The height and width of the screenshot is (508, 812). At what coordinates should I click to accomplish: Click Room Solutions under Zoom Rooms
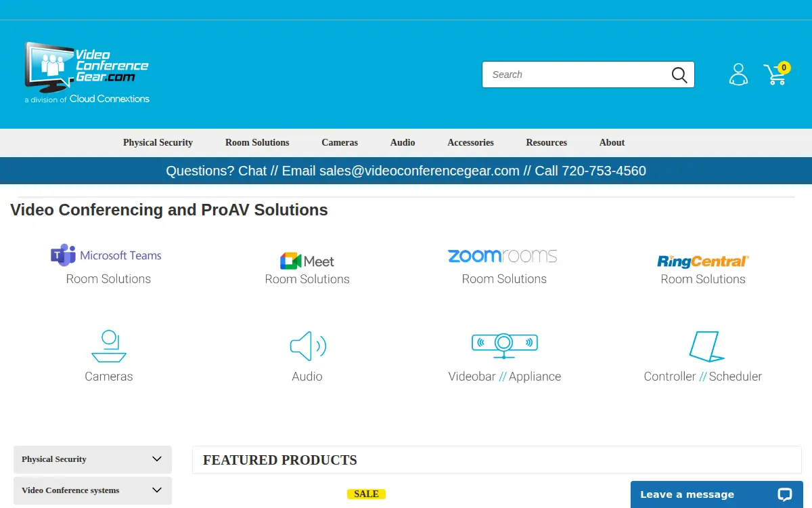click(504, 279)
